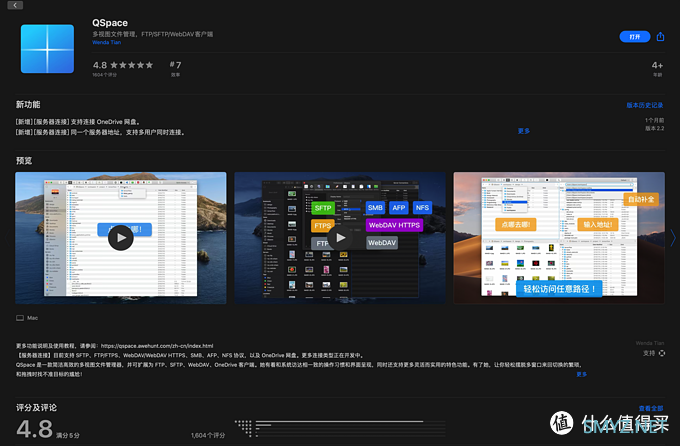This screenshot has width=680, height=446.
Task: Open developer page Wenda Tian
Action: point(106,42)
